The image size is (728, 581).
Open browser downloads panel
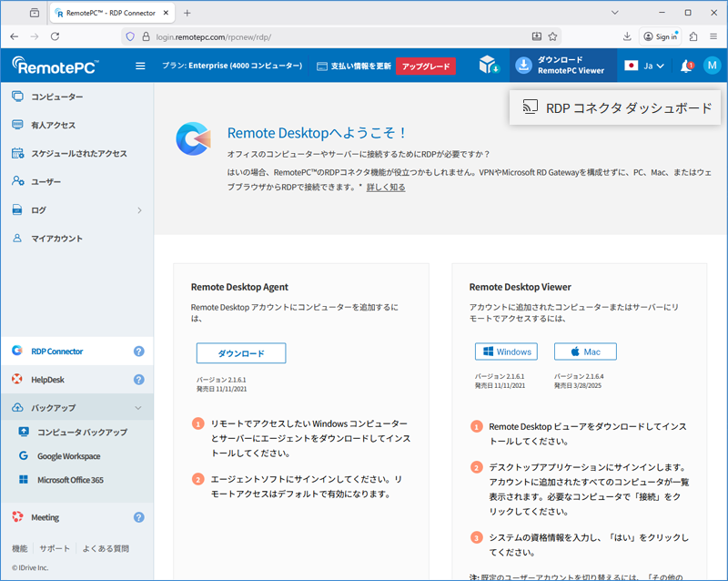point(627,36)
